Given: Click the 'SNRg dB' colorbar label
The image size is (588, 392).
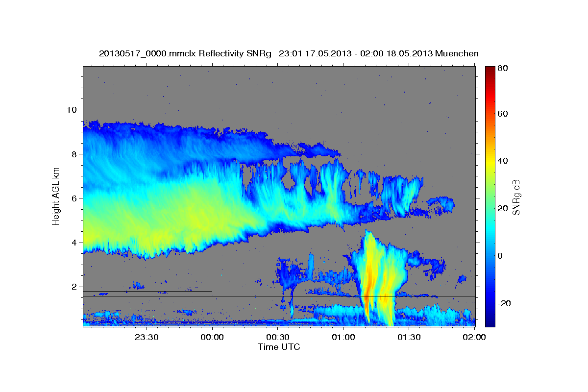Looking at the screenshot, I should tap(516, 197).
